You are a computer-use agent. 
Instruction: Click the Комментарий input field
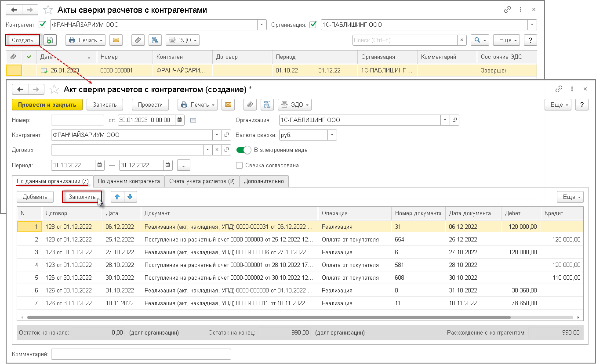141,354
